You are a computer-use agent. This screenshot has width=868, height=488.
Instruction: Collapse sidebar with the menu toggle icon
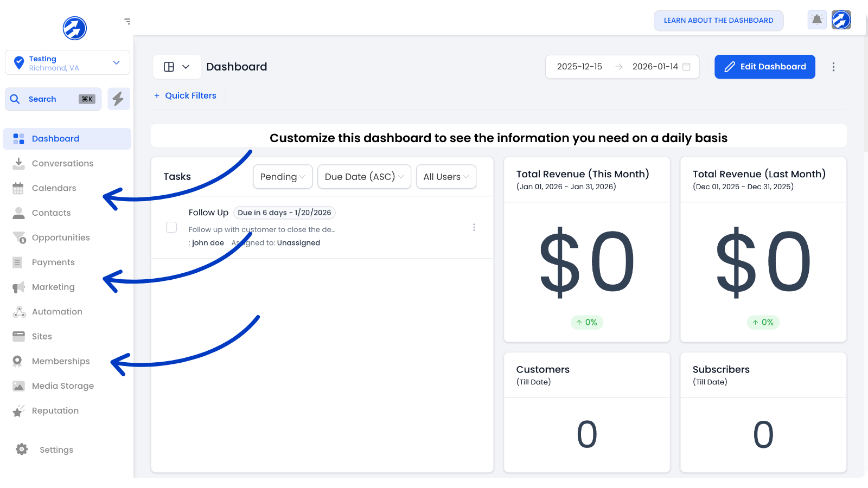point(127,22)
